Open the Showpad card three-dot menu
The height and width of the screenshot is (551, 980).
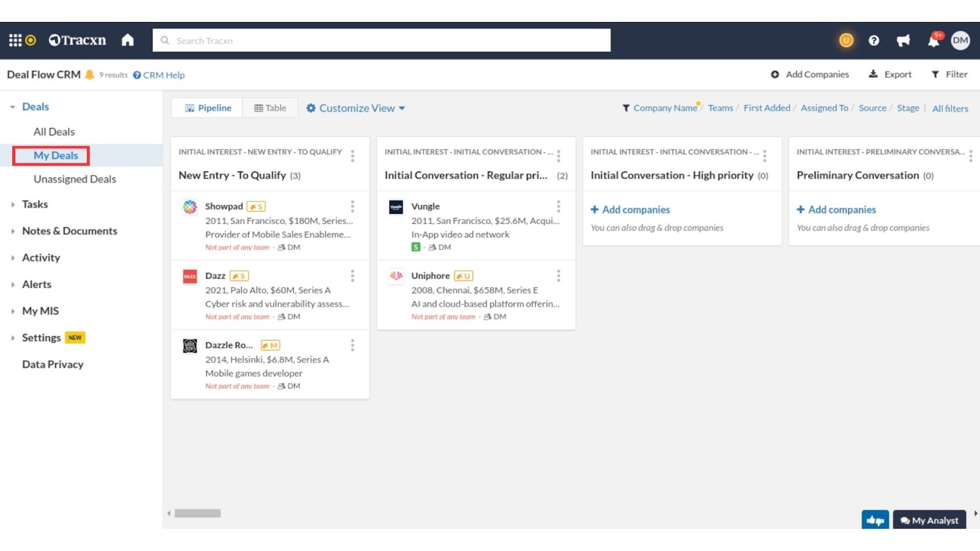[352, 206]
